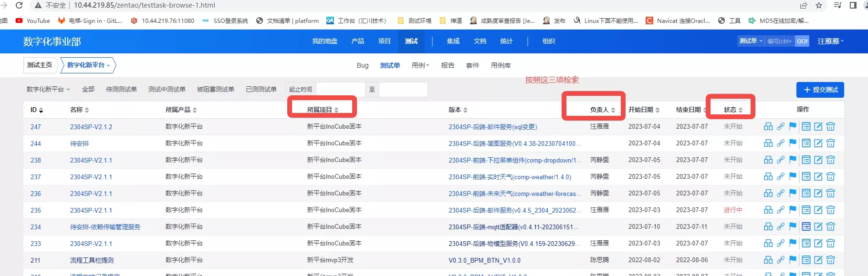Open the 数字化新平台 filter dropdown above the table
868x276 pixels.
(x=48, y=90)
